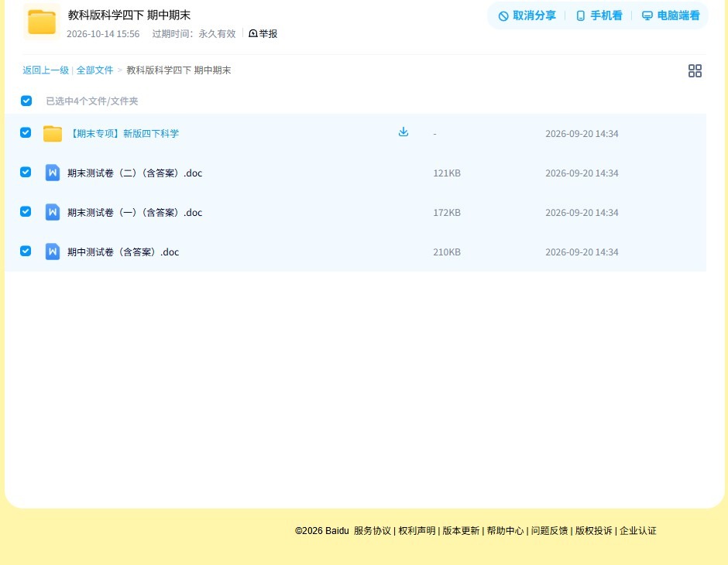The width and height of the screenshot is (728, 565).
Task: Open file 期末测试卷（二）（含答案）.doc
Action: 135,173
